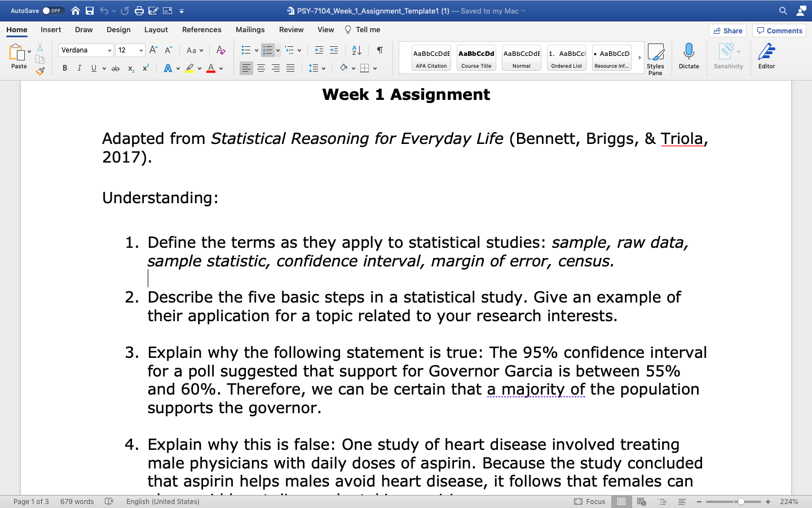Click the Share button
Image resolution: width=812 pixels, height=508 pixels.
coord(727,30)
